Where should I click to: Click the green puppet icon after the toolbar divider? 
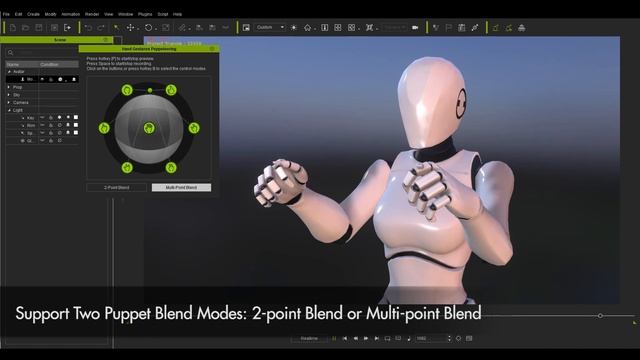pos(496,28)
